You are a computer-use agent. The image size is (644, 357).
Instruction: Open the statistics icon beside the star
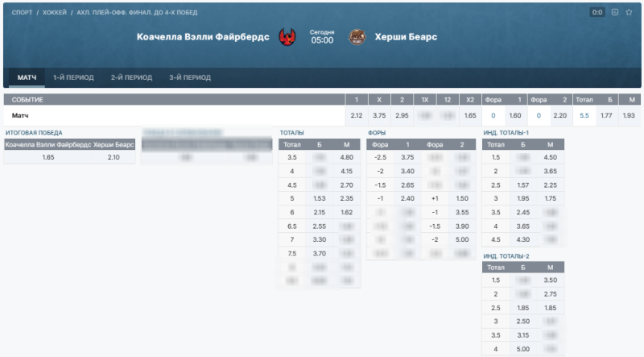615,12
